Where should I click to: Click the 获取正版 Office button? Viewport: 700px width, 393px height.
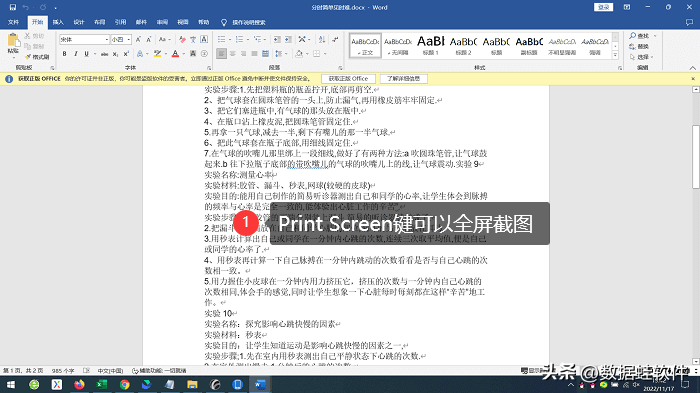[349, 79]
